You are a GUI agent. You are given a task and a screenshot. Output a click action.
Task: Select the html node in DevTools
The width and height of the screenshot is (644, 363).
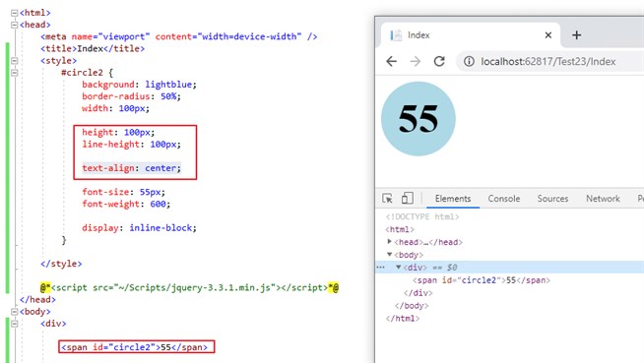400,229
